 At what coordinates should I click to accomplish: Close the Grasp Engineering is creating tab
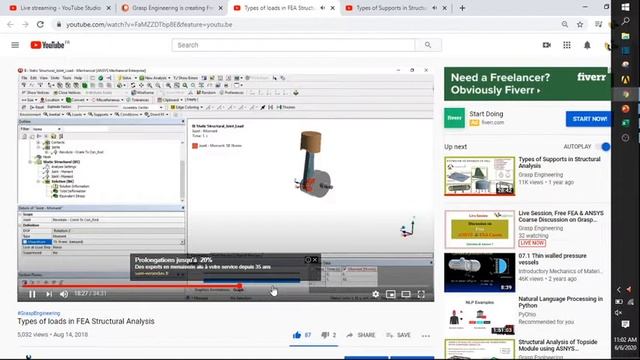221,8
